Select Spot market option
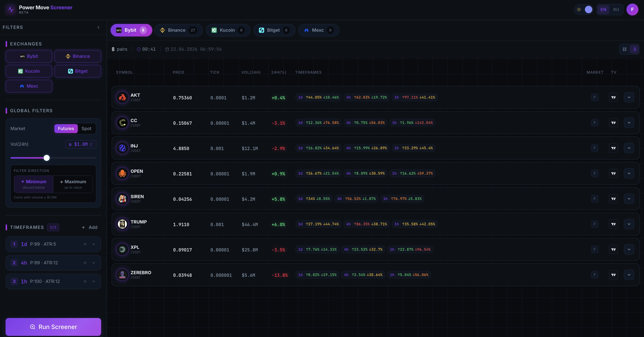The height and width of the screenshot is (337, 644). click(87, 129)
